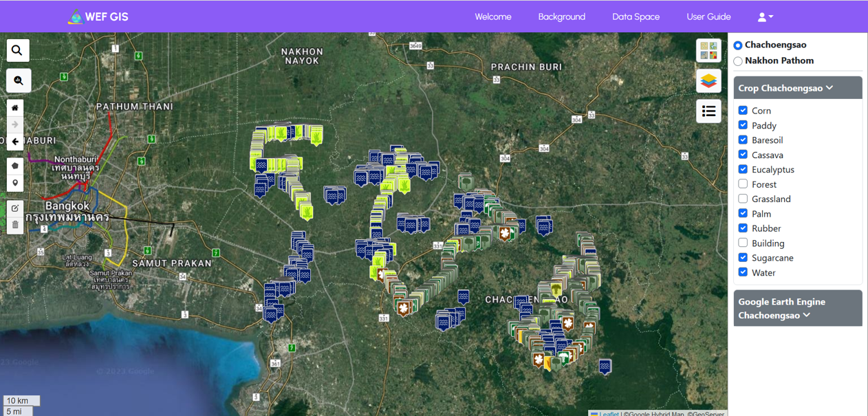Reset map to home view
The image size is (868, 416).
tap(15, 108)
